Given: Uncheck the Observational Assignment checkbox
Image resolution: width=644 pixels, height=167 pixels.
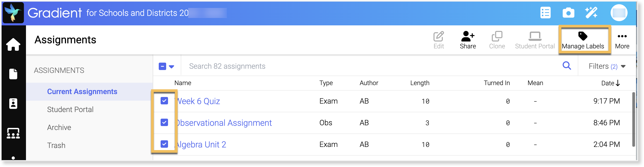Looking at the screenshot, I should (x=164, y=122).
